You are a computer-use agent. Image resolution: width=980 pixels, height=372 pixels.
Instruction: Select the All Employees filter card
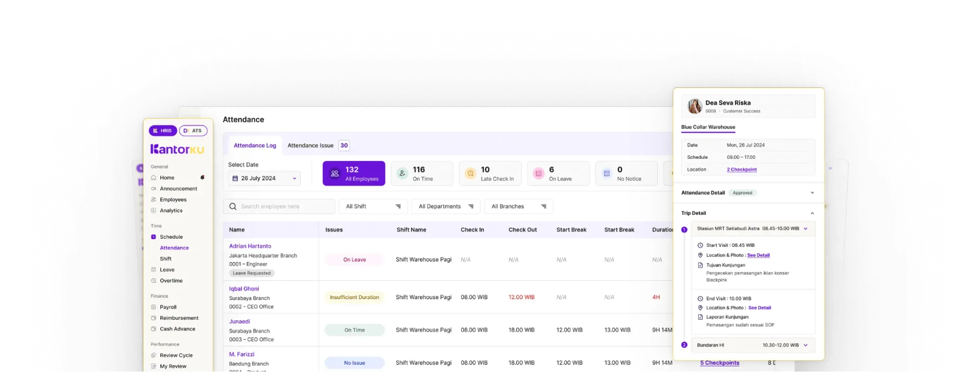pos(353,174)
